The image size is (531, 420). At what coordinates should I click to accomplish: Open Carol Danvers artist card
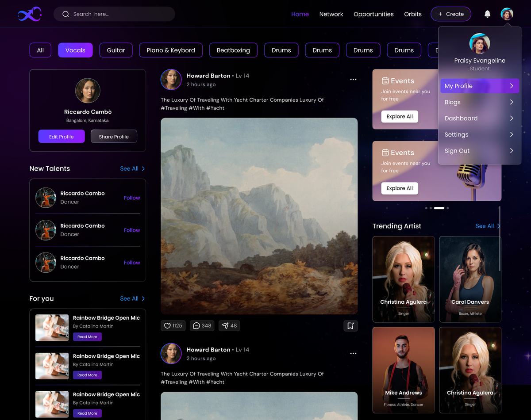coord(470,279)
